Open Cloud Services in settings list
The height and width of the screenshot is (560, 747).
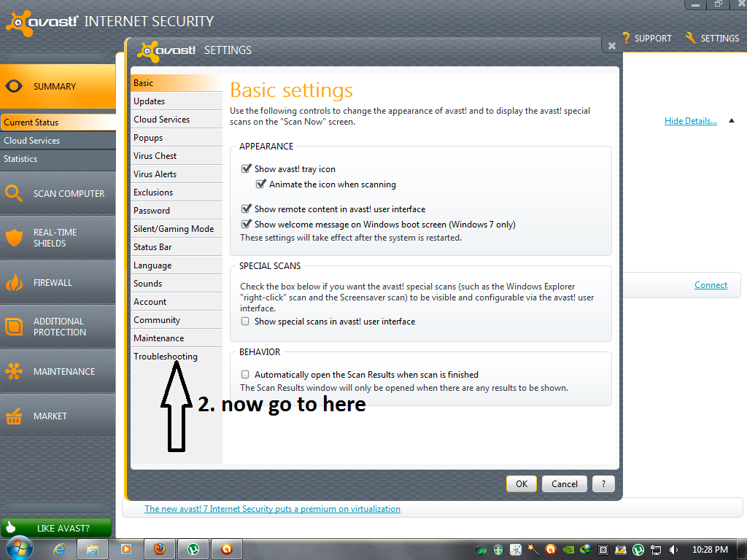tap(177, 119)
